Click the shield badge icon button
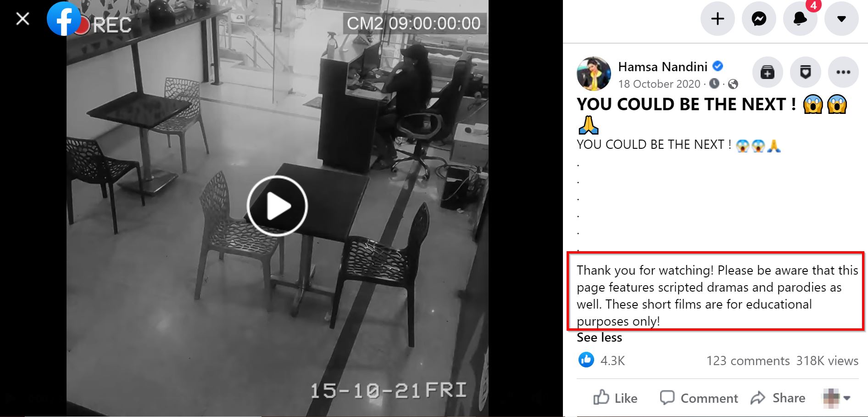This screenshot has height=417, width=868. [x=805, y=72]
